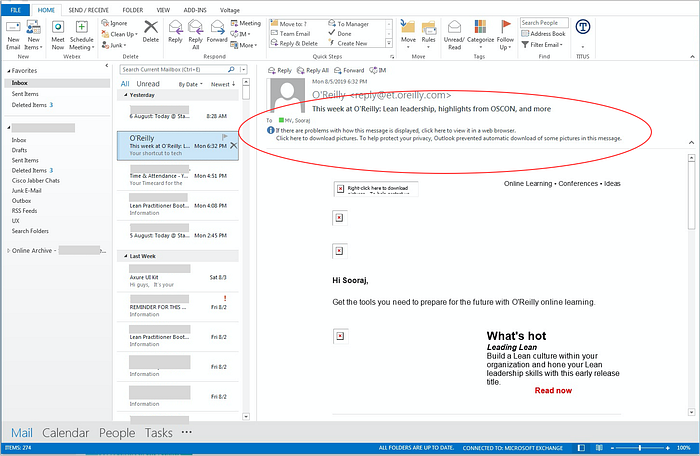The height and width of the screenshot is (456, 700).
Task: Flag the O'Reilly message in the list
Action: (225, 137)
